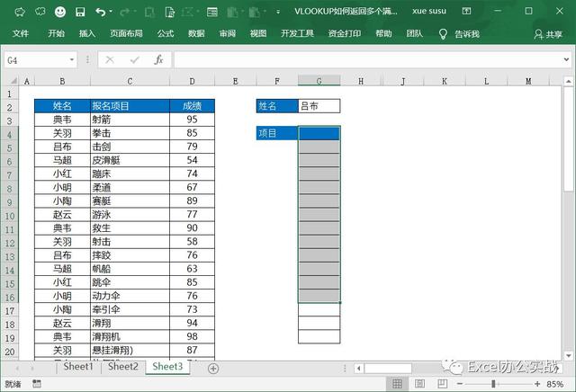Open the 开发工具 tab
This screenshot has height=392, width=576.
(x=297, y=34)
